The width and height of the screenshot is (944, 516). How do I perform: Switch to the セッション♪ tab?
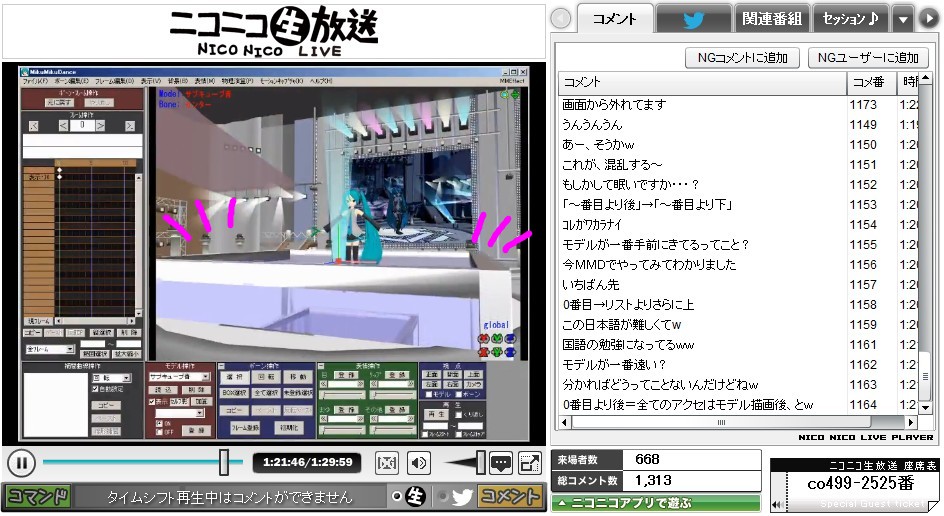coord(851,19)
